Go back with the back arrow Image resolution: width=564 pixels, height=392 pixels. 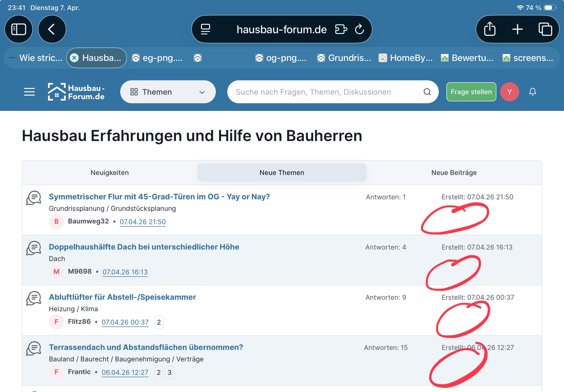click(52, 29)
